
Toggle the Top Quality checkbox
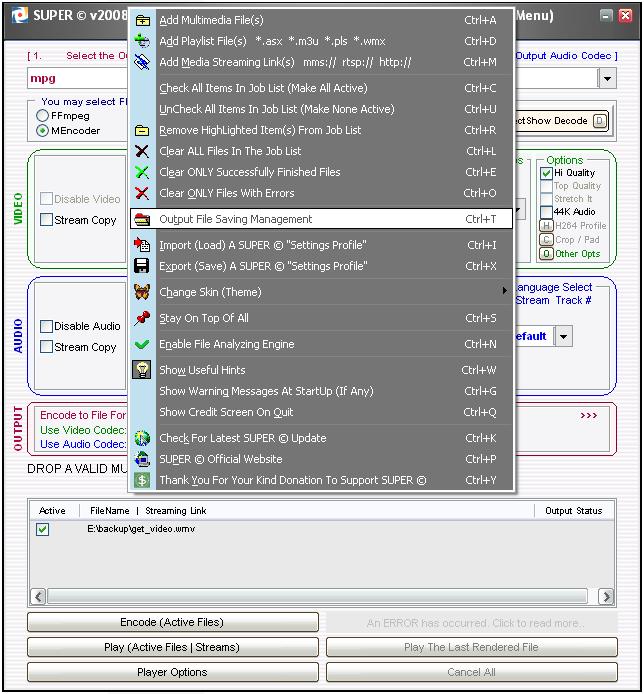(547, 186)
